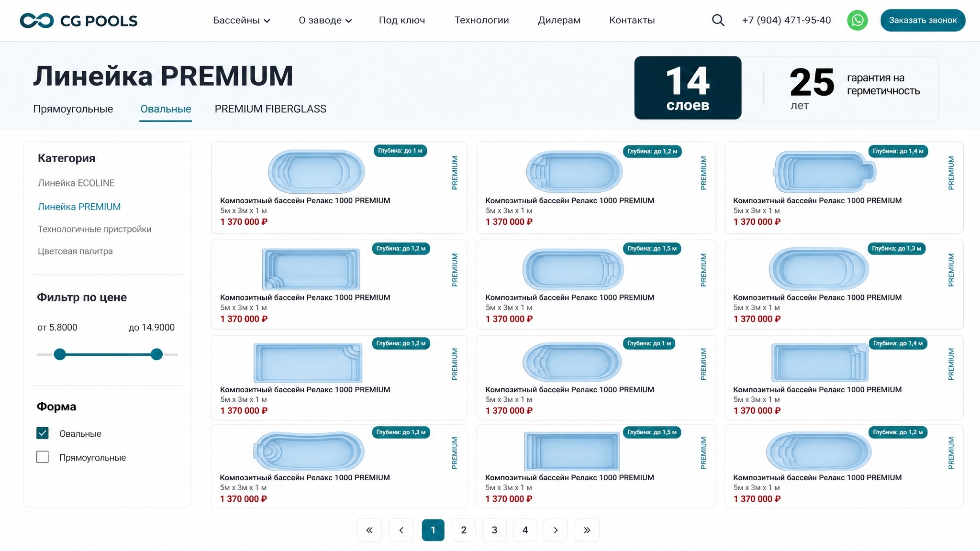Go to previous page arrow

[401, 530]
